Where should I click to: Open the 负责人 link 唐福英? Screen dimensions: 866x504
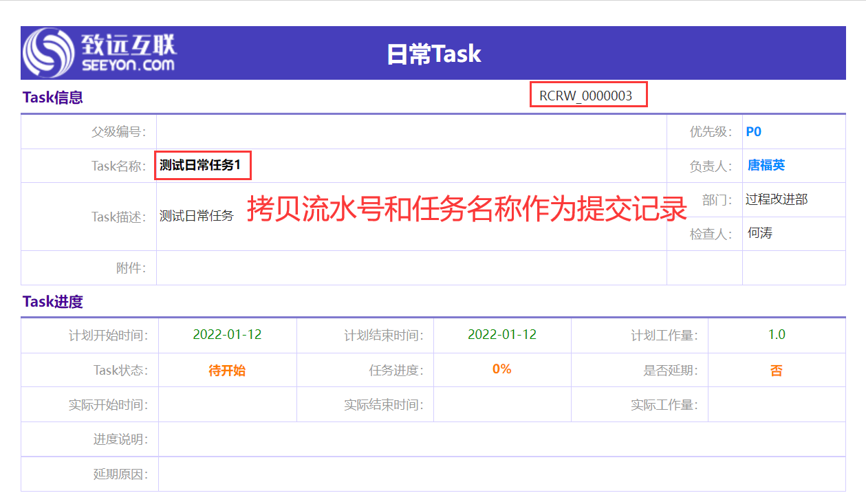click(766, 165)
